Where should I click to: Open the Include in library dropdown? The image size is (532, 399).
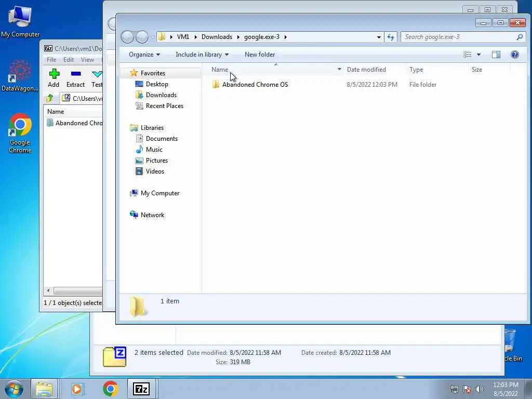tap(202, 54)
